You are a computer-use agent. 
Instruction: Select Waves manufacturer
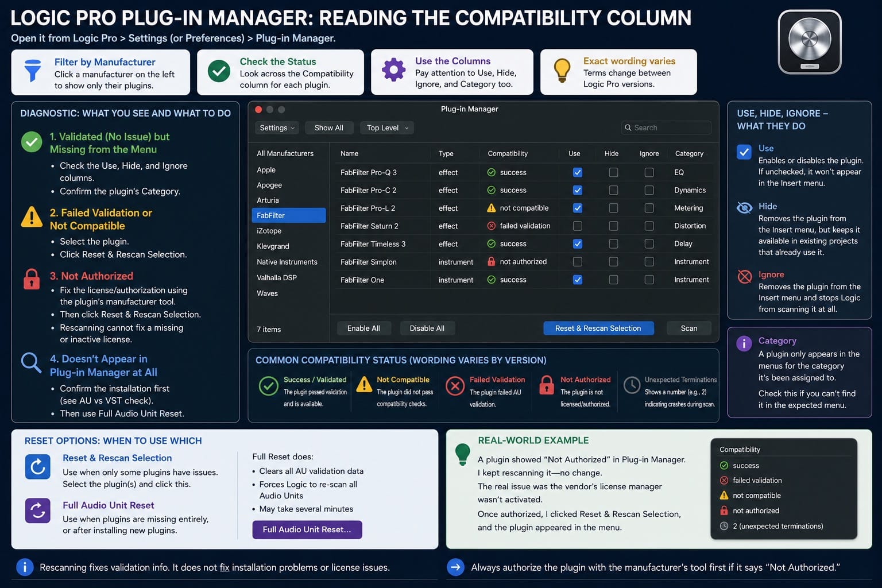[268, 293]
